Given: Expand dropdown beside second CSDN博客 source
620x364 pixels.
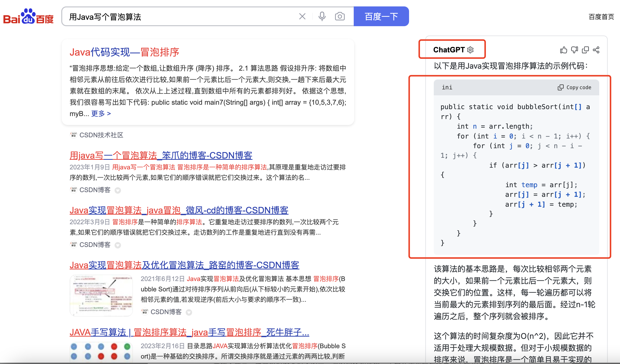Looking at the screenshot, I should tap(118, 245).
